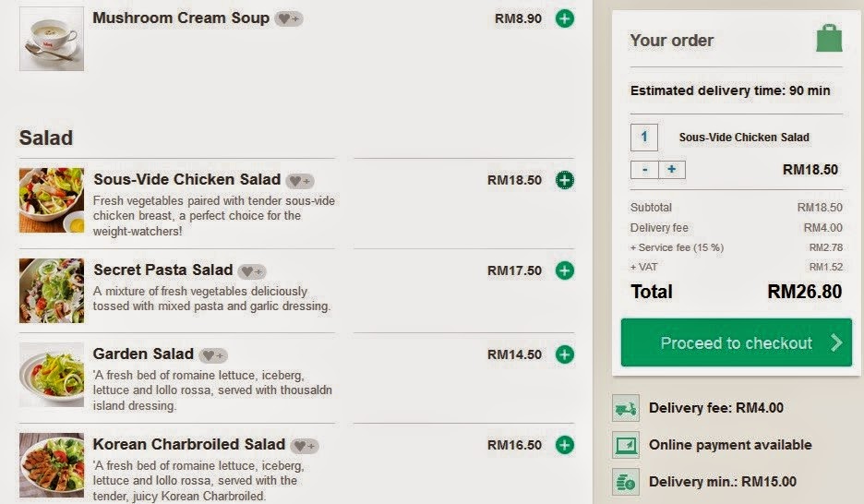Image resolution: width=864 pixels, height=504 pixels.
Task: Favorite the Sous-Vide Chicken Salad
Action: point(300,181)
